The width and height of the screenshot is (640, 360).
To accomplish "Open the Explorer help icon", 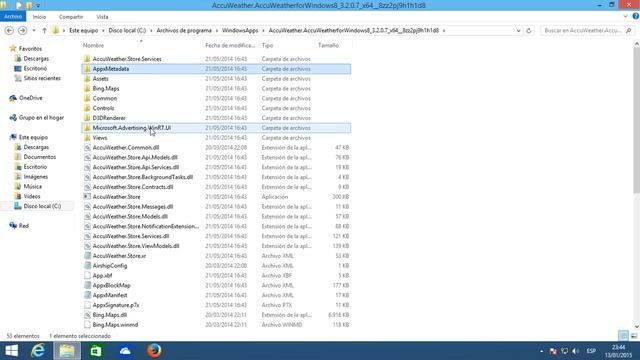I will (x=636, y=16).
